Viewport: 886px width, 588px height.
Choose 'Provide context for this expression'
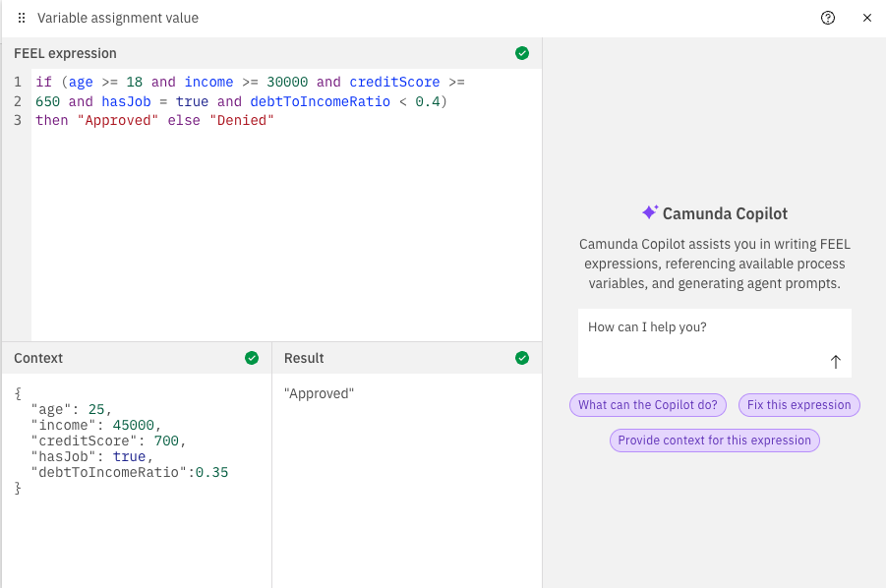point(715,441)
